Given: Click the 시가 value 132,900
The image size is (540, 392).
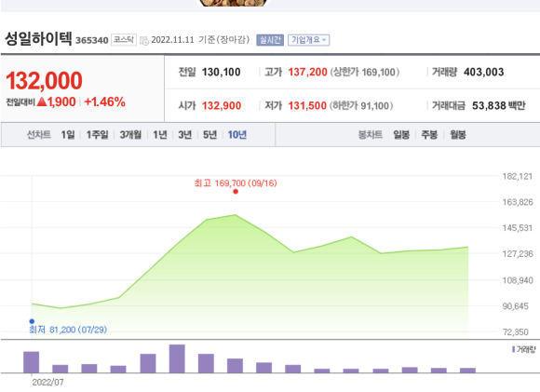Looking at the screenshot, I should (222, 106).
